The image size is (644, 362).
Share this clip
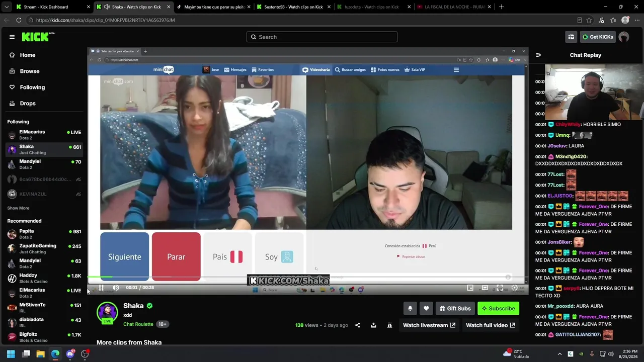[x=357, y=325]
